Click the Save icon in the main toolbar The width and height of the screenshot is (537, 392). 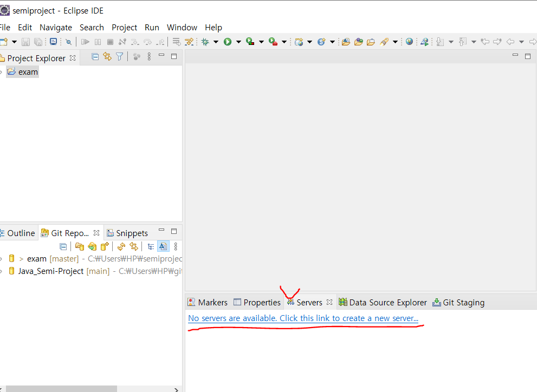[25, 42]
